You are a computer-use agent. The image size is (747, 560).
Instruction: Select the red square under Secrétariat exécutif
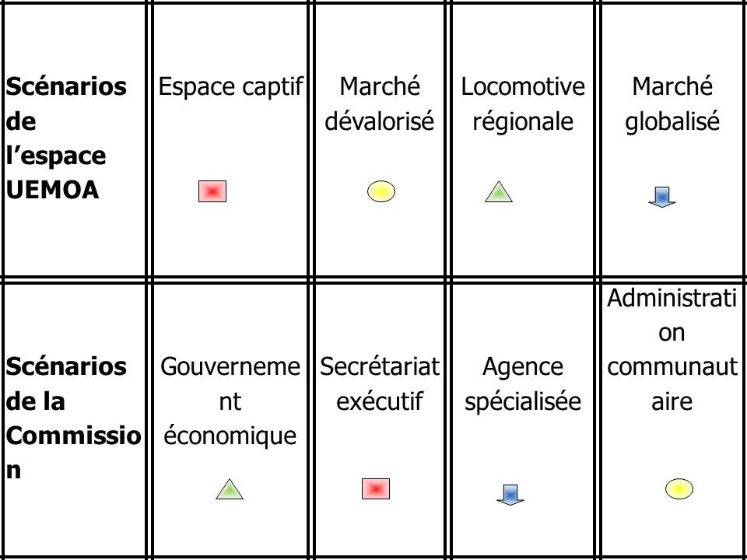pyautogui.click(x=376, y=489)
